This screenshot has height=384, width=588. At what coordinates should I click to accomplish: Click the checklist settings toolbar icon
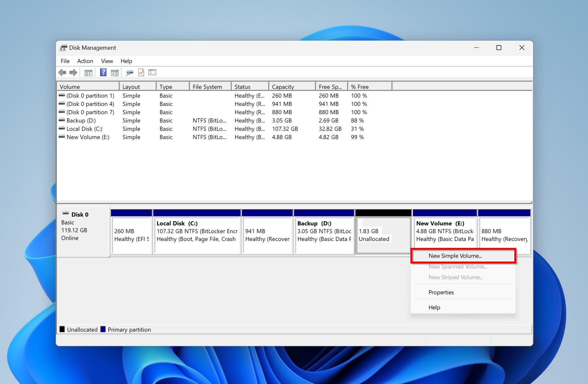click(152, 72)
